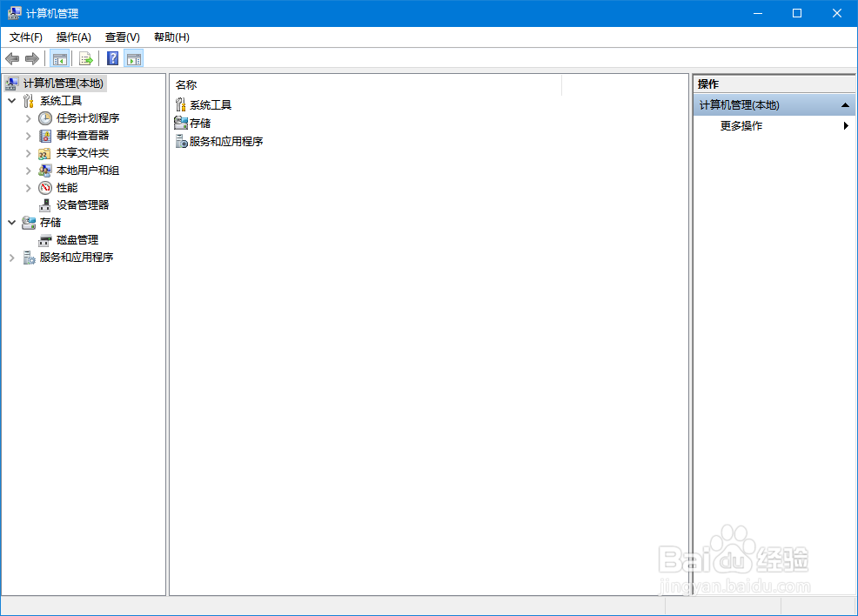Click the 系统工具 icon in the tree

[29, 101]
